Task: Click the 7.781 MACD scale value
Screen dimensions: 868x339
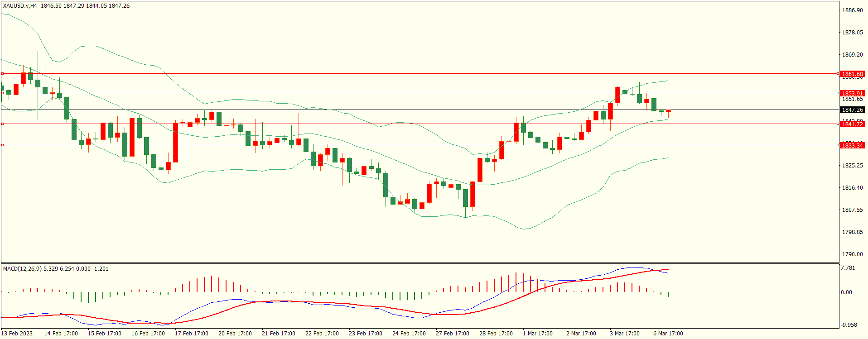Action: point(848,268)
